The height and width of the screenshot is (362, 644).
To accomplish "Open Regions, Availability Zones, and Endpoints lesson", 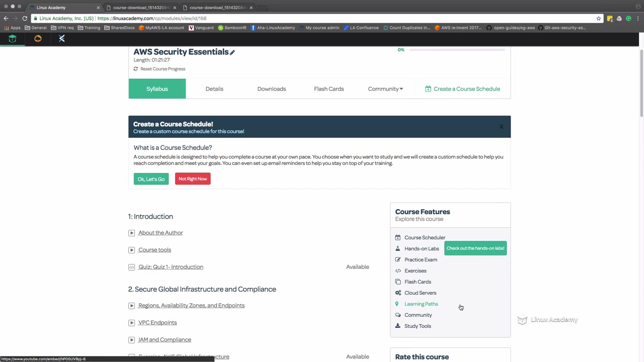I will 191,306.
